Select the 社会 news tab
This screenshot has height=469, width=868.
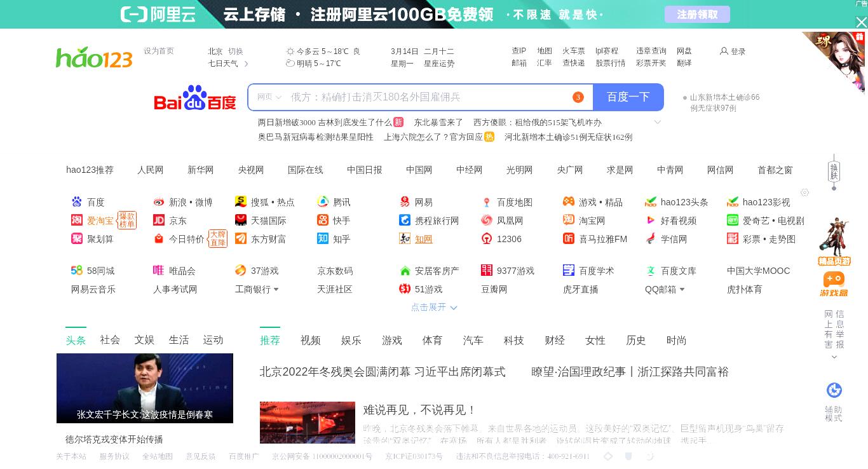pyautogui.click(x=110, y=340)
